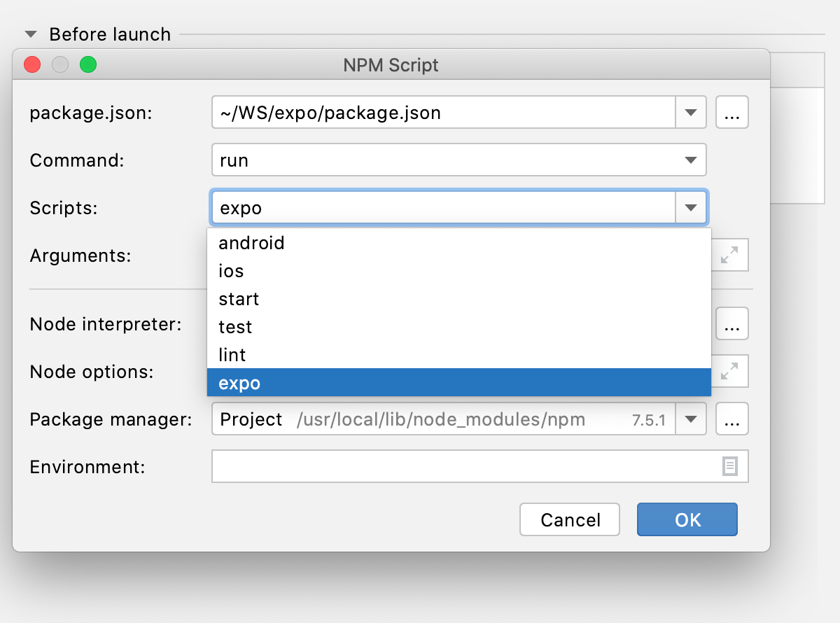Screen dimensions: 840x623
Task: Dismiss the dialog with Cancel
Action: (x=569, y=519)
